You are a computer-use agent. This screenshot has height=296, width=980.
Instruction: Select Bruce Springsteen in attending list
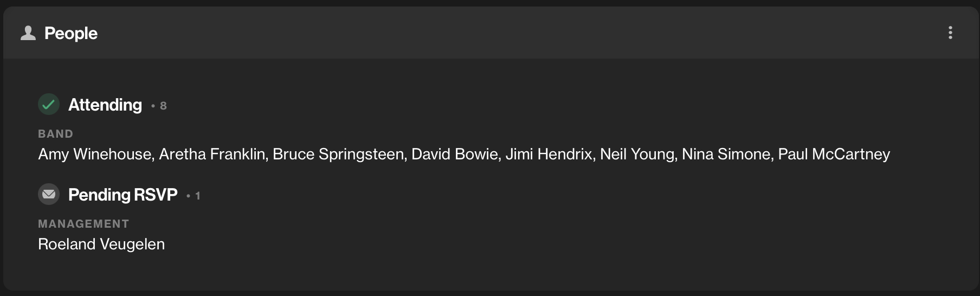[338, 155]
